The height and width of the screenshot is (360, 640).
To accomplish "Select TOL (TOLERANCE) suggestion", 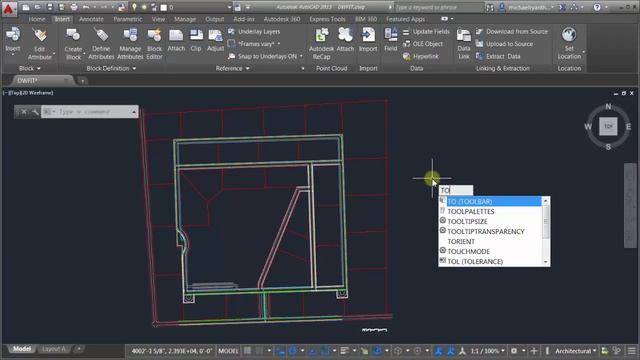I will 490,261.
